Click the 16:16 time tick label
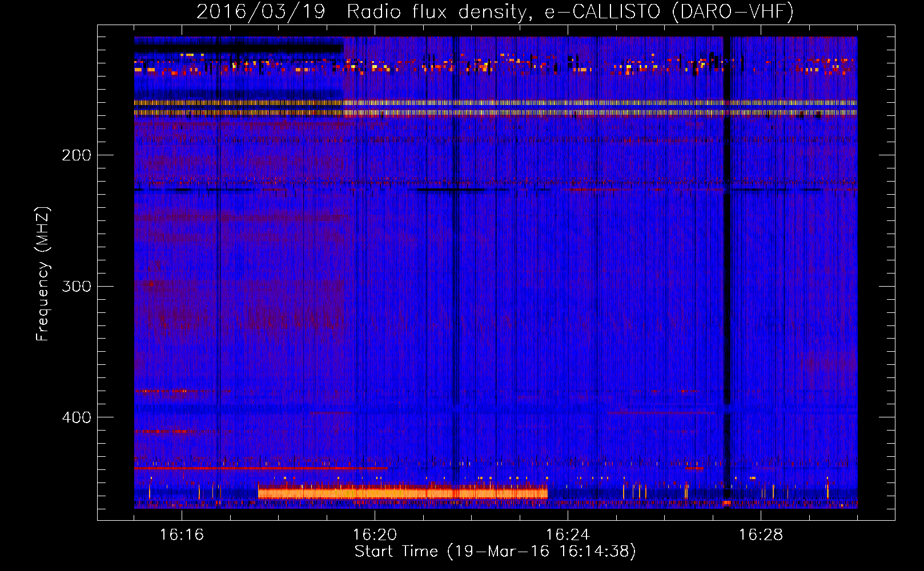924x571 pixels. (x=182, y=534)
